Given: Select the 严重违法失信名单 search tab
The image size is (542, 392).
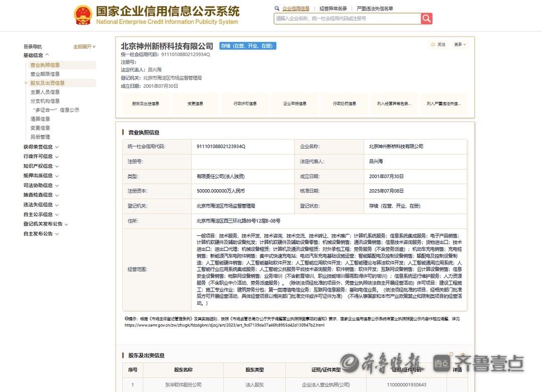Looking at the screenshot, I should tap(375, 9).
